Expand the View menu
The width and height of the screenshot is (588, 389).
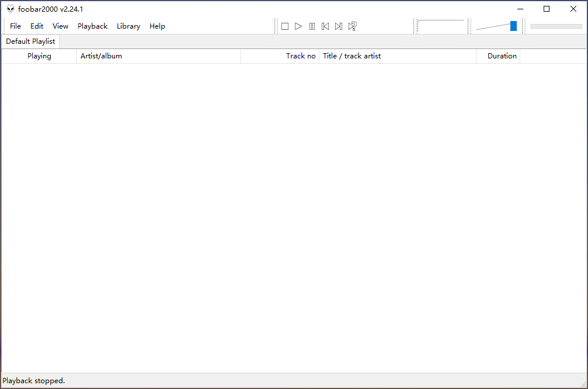[60, 26]
